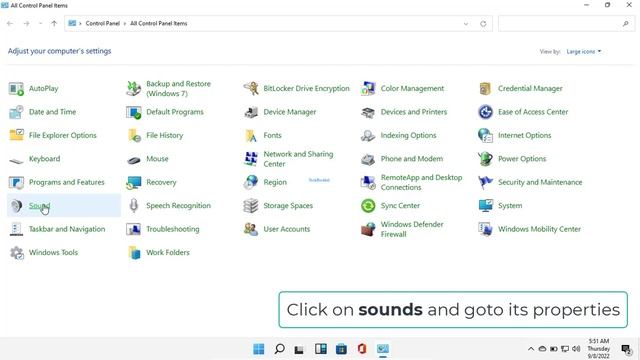The height and width of the screenshot is (360, 640).
Task: Click the Phone and Modem icon
Action: coord(368,159)
